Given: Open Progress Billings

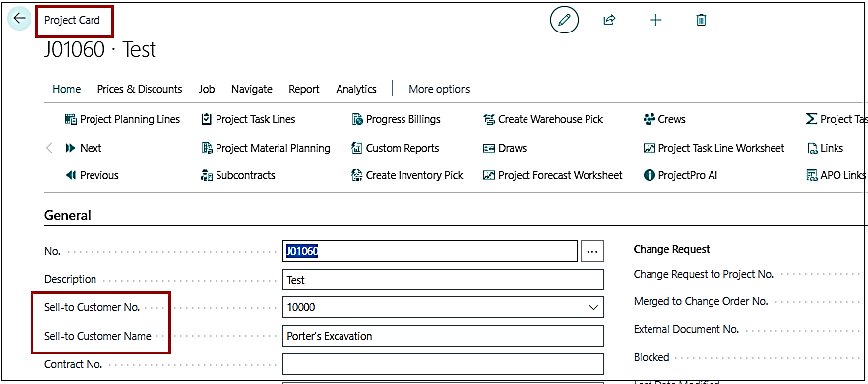Looking at the screenshot, I should pos(396,119).
